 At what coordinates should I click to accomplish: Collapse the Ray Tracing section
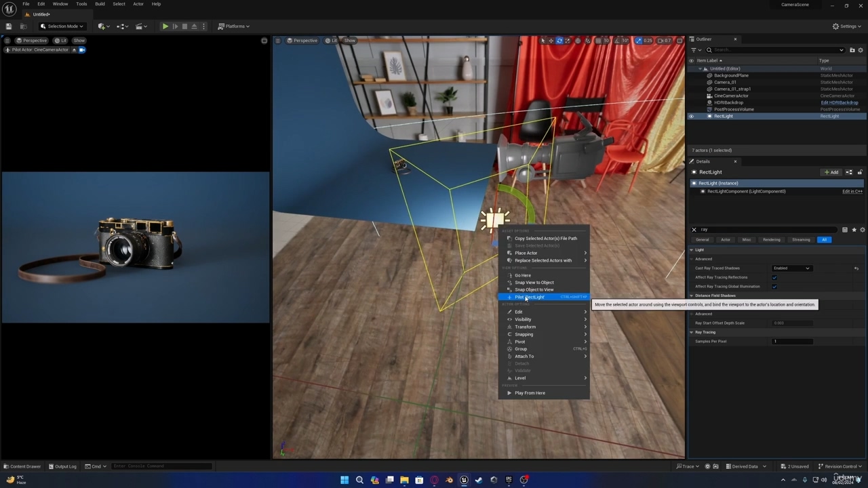point(692,332)
